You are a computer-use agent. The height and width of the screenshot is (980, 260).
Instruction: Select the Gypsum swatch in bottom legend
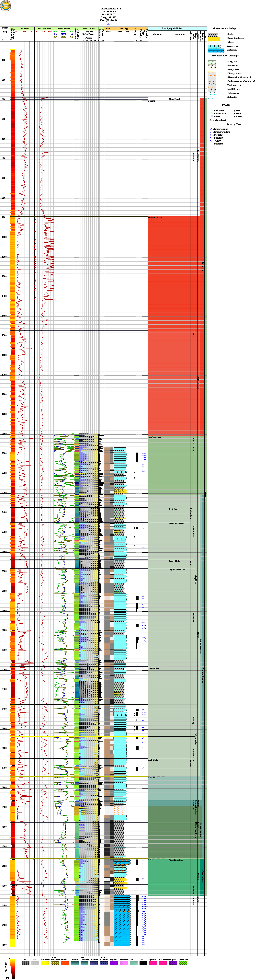[114, 963]
